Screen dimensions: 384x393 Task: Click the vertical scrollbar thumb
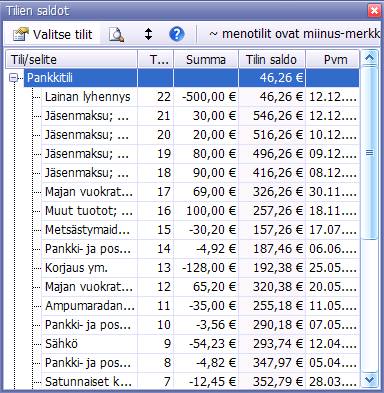click(x=369, y=152)
